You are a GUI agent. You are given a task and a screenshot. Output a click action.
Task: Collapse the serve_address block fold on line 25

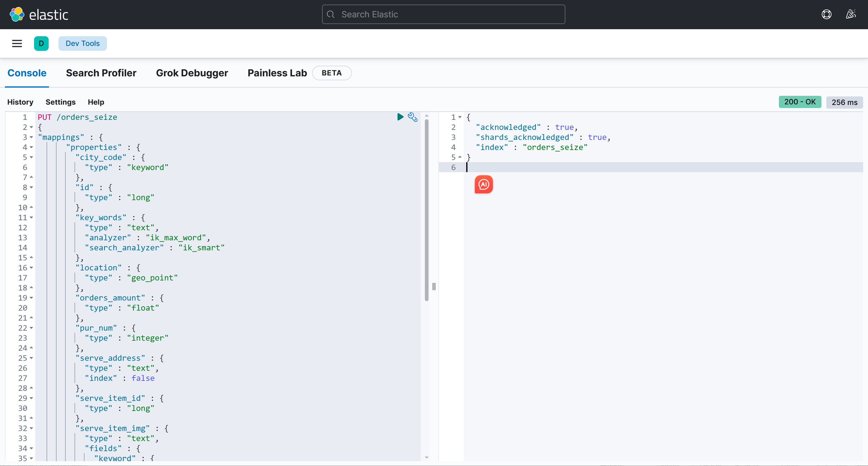(31, 358)
